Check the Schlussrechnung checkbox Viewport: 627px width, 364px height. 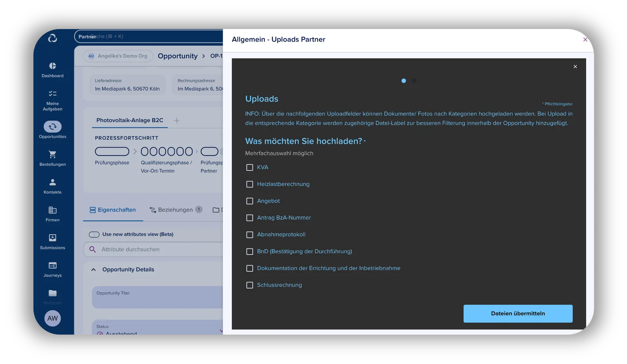250,285
